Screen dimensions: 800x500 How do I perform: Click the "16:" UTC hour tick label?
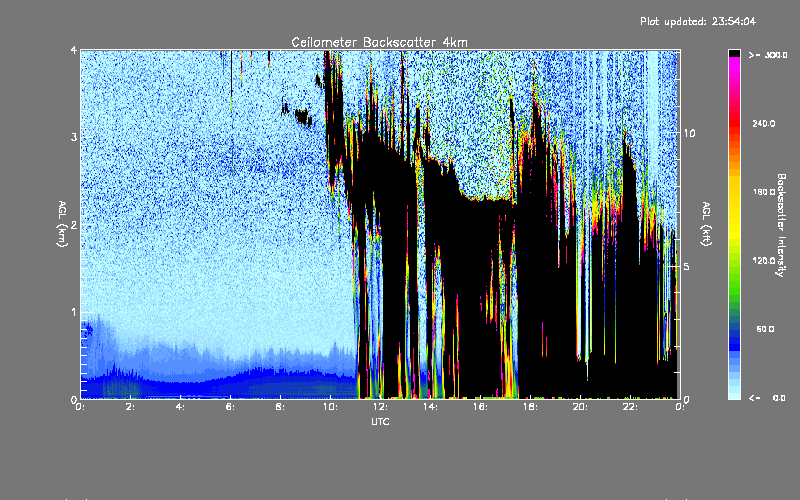[x=480, y=407]
